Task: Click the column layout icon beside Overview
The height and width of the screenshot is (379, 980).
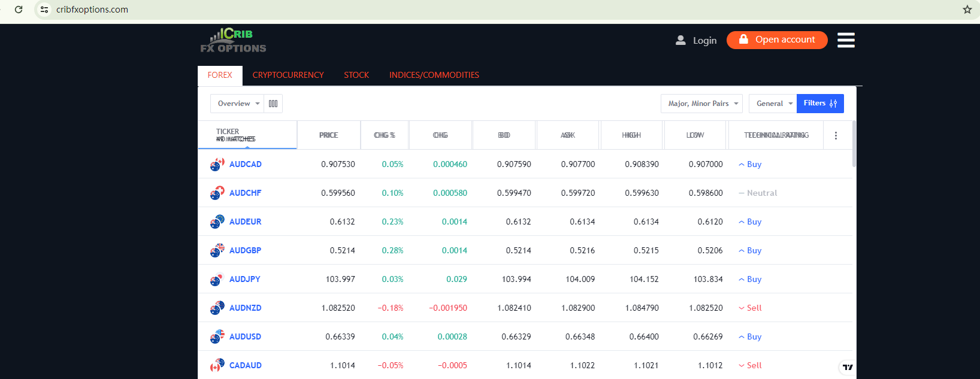Action: point(273,104)
